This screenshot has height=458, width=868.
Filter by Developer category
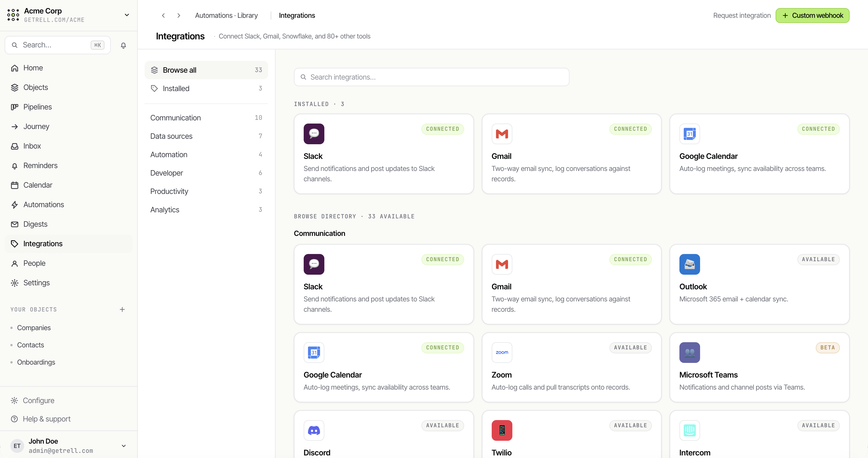click(206, 173)
